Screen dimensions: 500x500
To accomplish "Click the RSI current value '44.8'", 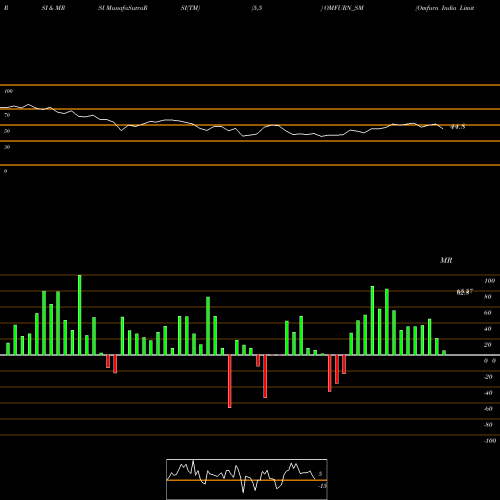I will tap(457, 127).
